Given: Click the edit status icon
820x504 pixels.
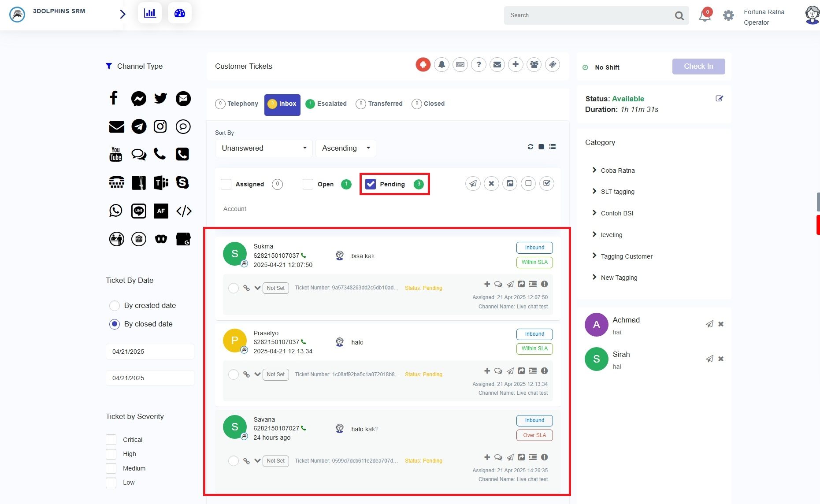Looking at the screenshot, I should click(x=719, y=99).
